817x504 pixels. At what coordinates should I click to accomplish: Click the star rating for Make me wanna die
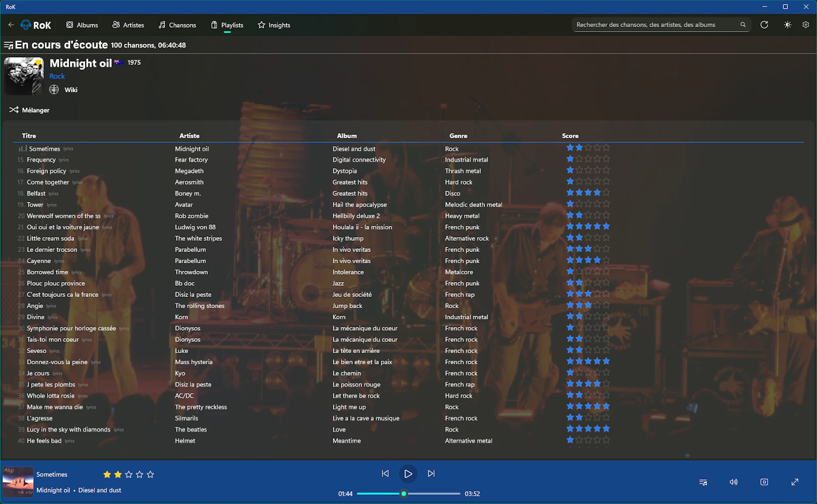(x=588, y=407)
